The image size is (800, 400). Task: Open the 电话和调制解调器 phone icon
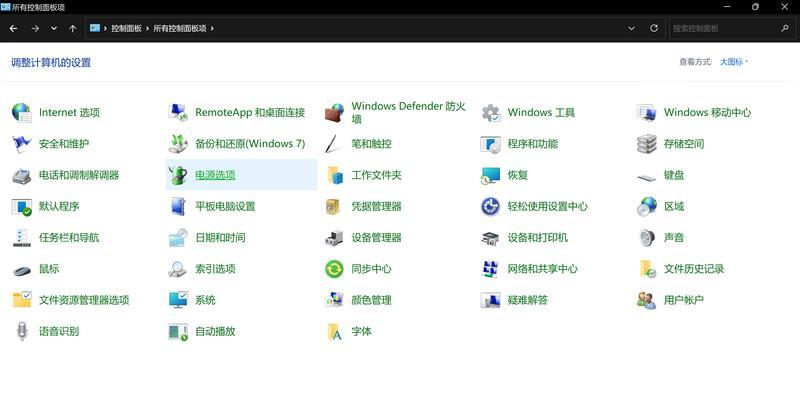(x=21, y=175)
